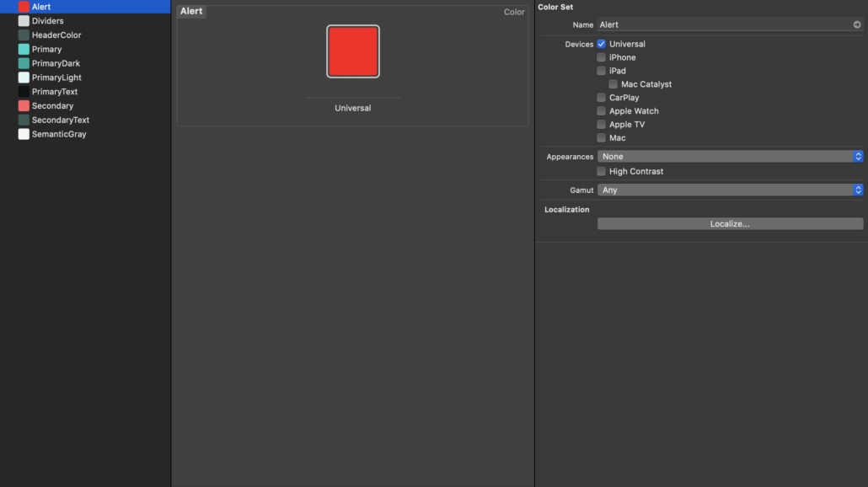The image size is (868, 487).
Task: Select the large red Universal color well
Action: tap(353, 51)
